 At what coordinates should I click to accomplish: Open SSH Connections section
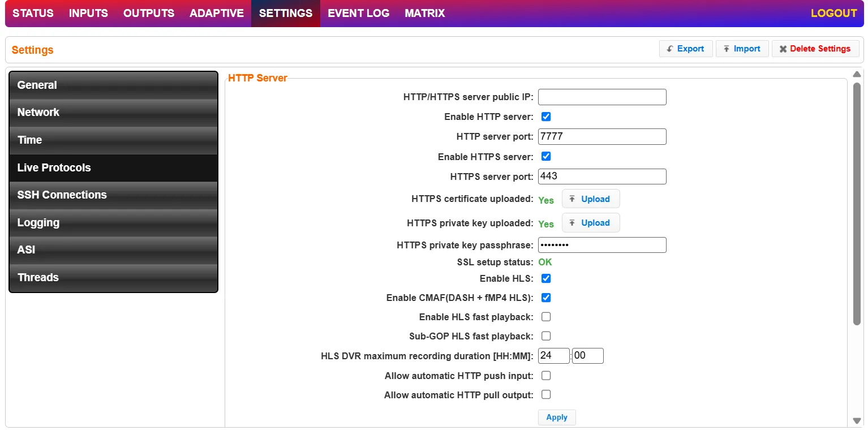click(x=113, y=195)
